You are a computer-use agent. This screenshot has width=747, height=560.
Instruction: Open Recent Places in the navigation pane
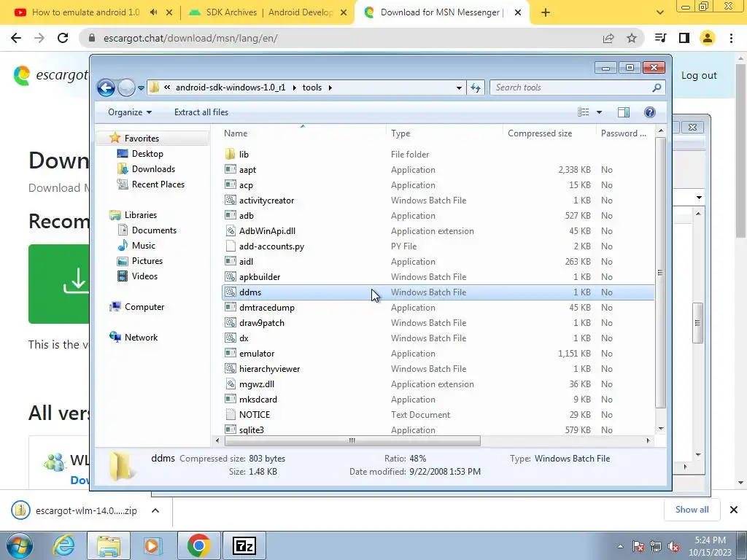158,184
